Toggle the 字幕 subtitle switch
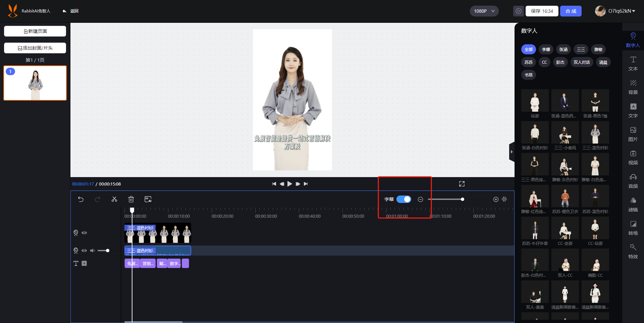This screenshot has width=644, height=323. click(404, 199)
